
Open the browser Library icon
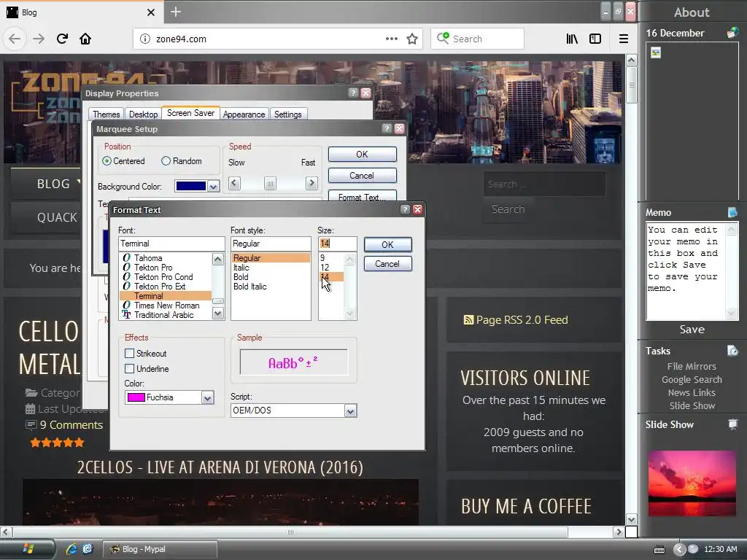click(572, 39)
